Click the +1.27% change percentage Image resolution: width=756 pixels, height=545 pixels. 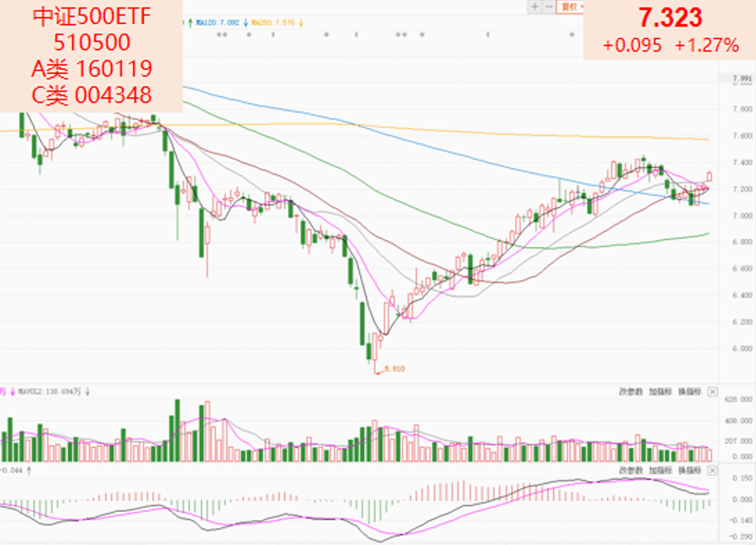tap(707, 45)
